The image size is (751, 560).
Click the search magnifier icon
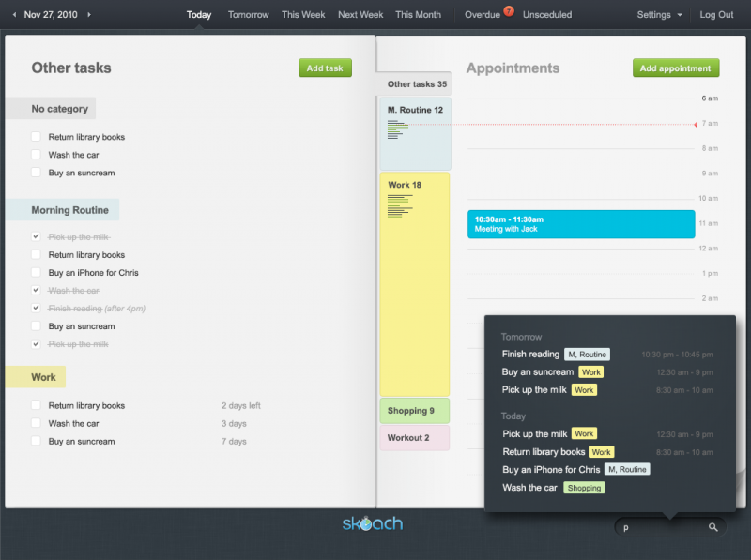[713, 528]
